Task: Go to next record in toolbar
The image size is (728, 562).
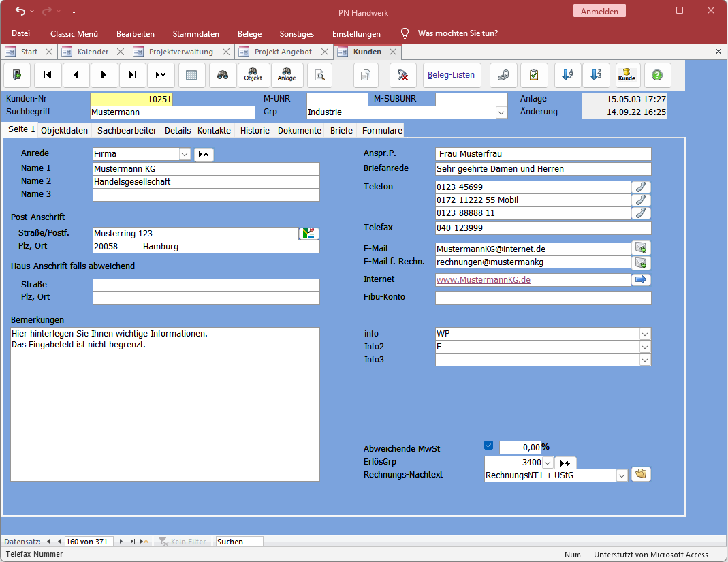Action: (104, 75)
